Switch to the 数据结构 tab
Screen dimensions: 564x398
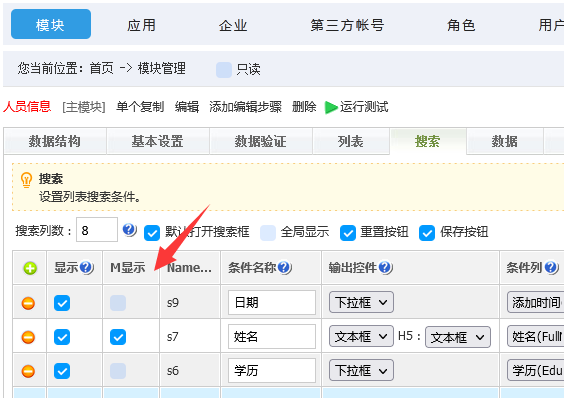[x=55, y=141]
